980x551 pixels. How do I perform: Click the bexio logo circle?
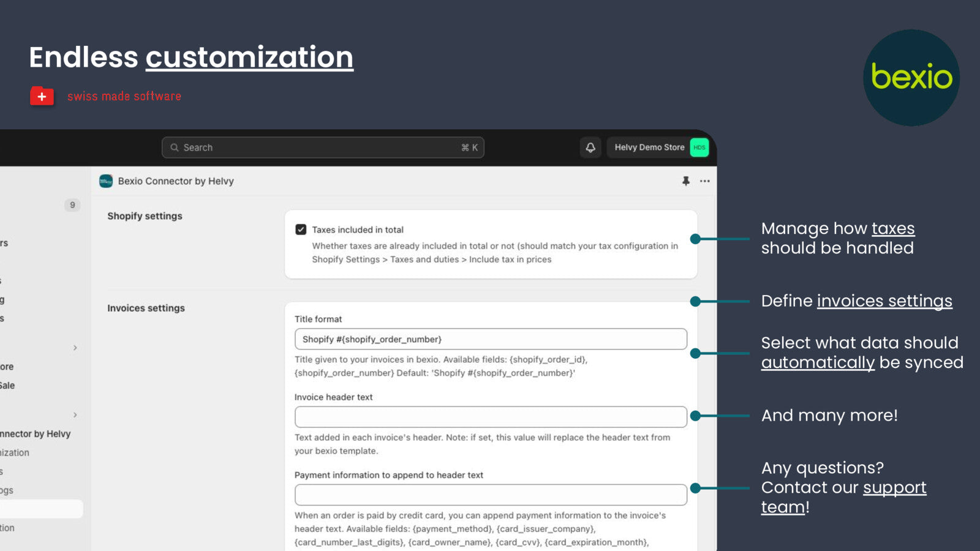tap(911, 78)
